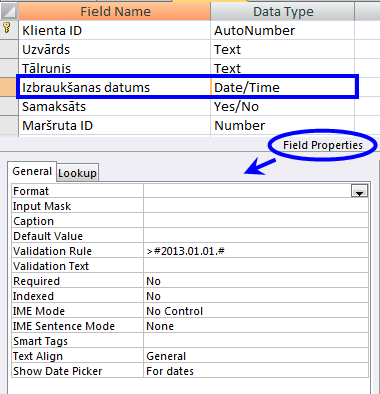Click the row selector for Uzvārds
This screenshot has width=380, height=394.
9,49
